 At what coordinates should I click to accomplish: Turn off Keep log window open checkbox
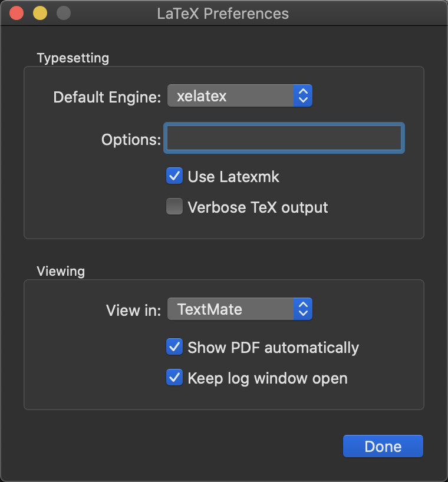click(174, 378)
